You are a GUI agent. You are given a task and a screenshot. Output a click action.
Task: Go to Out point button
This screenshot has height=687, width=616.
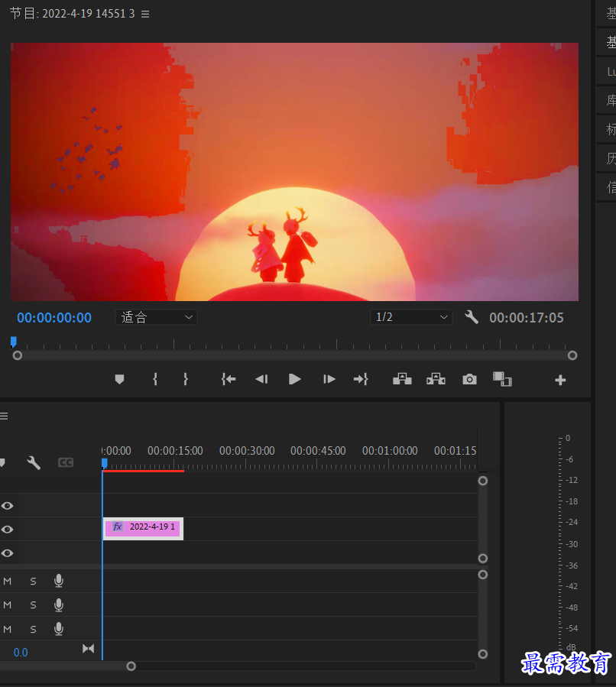click(x=361, y=379)
